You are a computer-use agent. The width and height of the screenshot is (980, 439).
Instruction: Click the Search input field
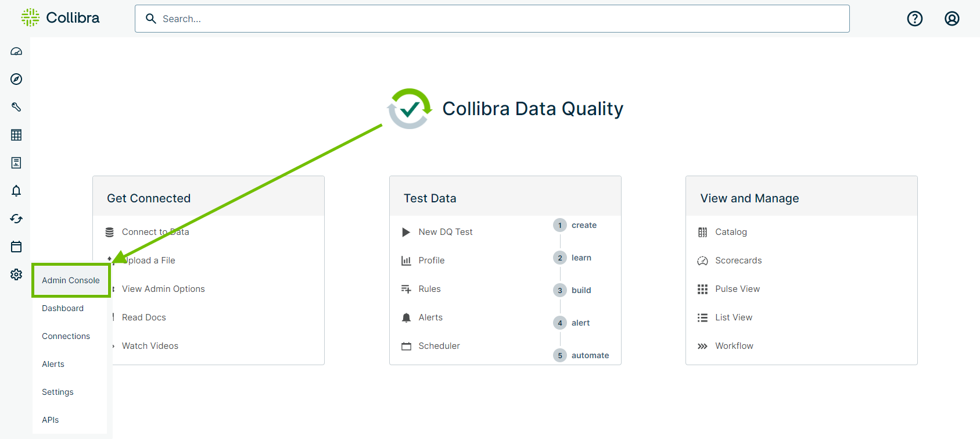[x=492, y=19]
